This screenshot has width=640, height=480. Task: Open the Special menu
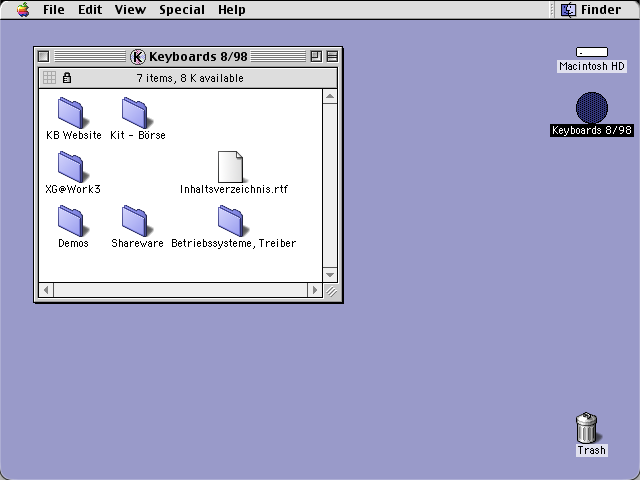coord(182,9)
